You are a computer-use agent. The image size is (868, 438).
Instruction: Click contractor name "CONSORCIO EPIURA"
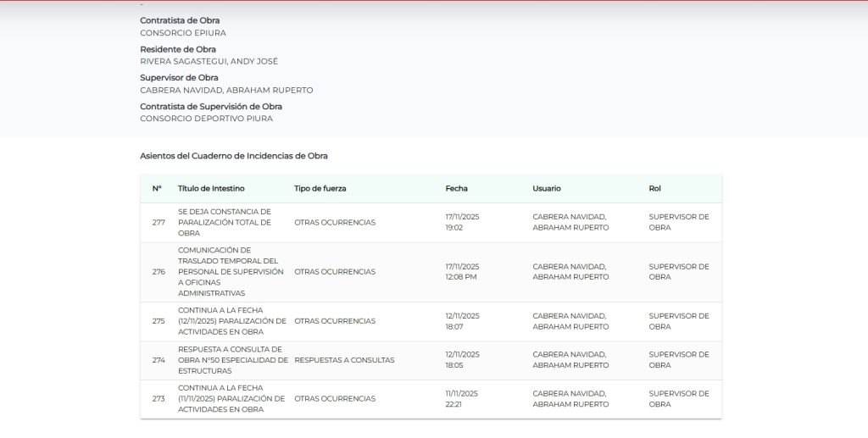[x=183, y=33]
